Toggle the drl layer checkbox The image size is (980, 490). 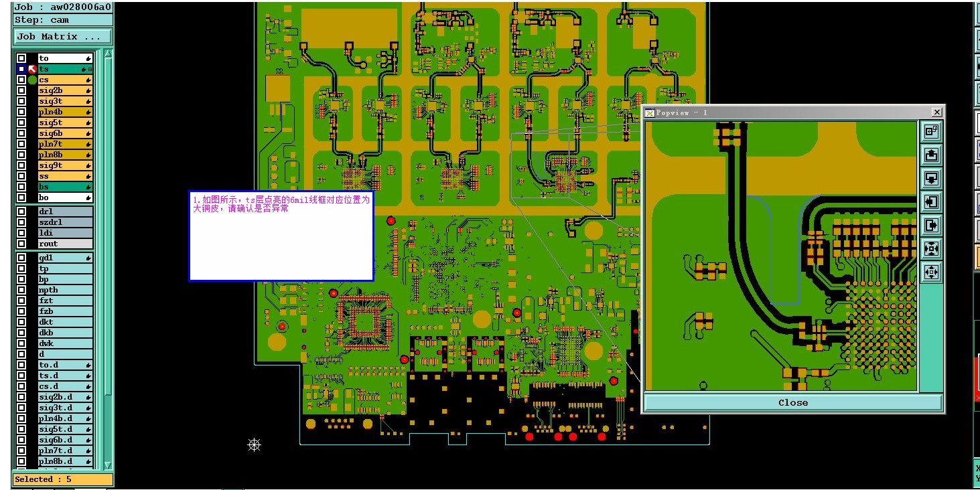click(21, 212)
